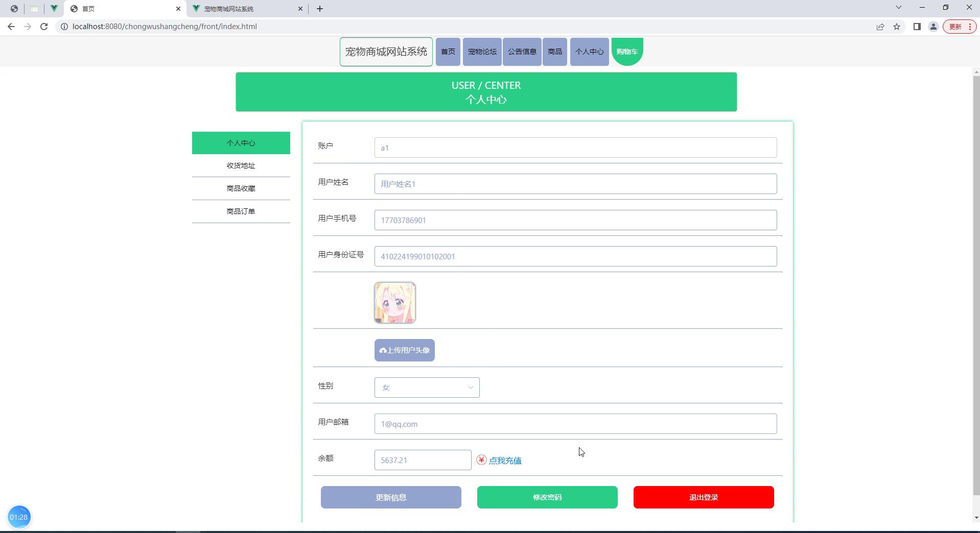Click the 上传用户头像 upload button
Image resolution: width=980 pixels, height=533 pixels.
(x=405, y=350)
